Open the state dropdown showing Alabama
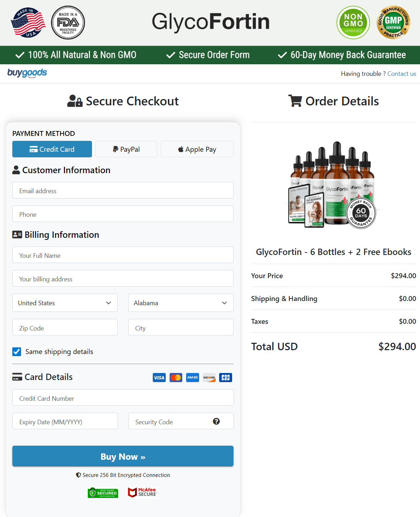The width and height of the screenshot is (420, 517). click(181, 302)
